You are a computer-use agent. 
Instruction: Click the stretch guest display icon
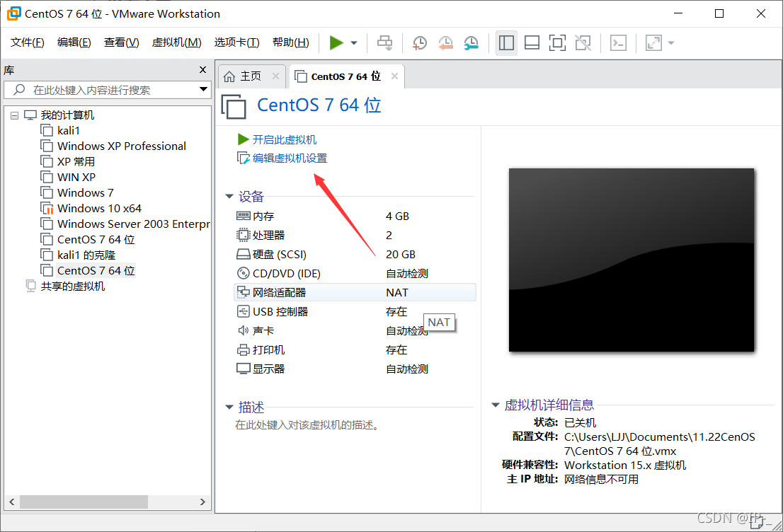point(653,43)
